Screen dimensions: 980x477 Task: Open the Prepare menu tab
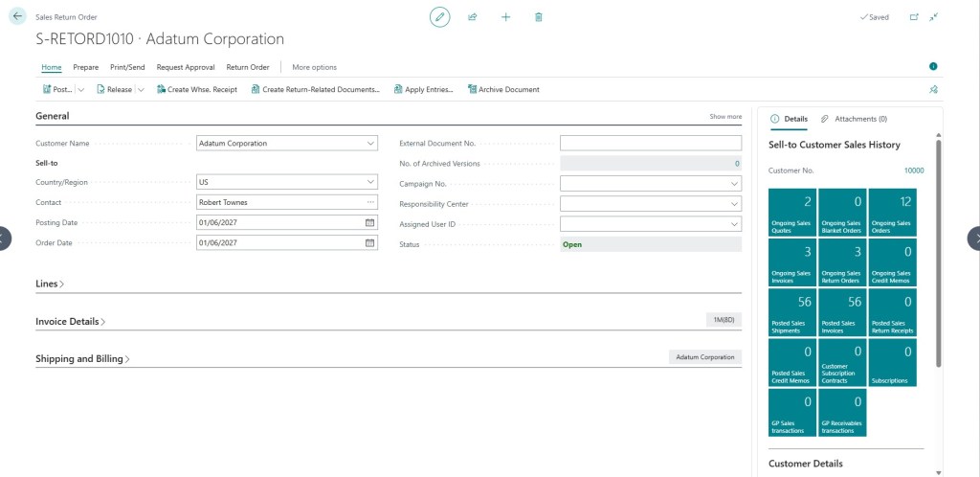point(85,67)
